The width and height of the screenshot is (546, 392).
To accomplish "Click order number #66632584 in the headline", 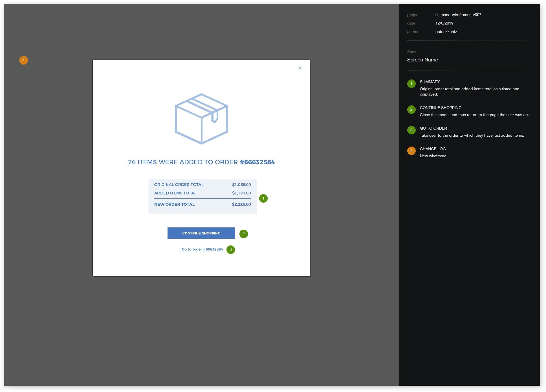I will coord(257,162).
